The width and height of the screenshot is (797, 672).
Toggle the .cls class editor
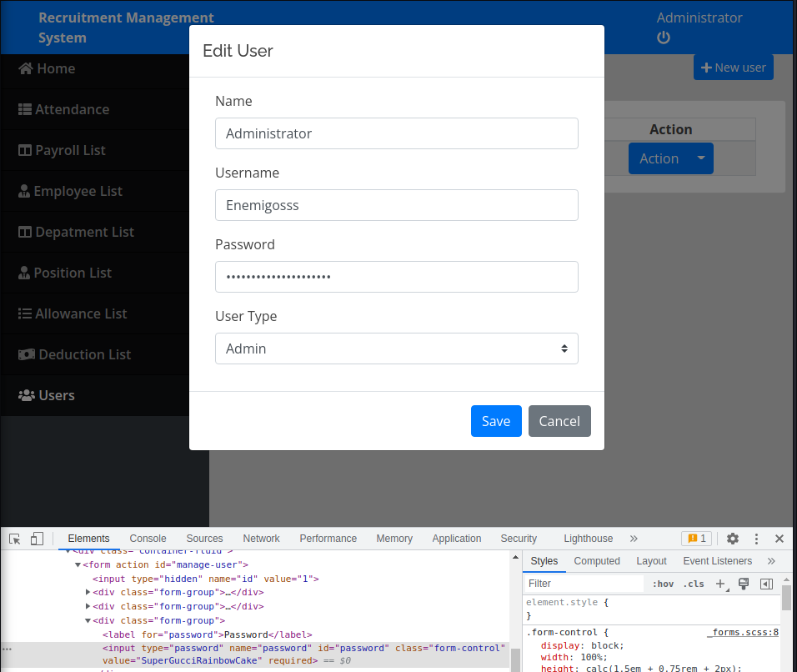(694, 584)
